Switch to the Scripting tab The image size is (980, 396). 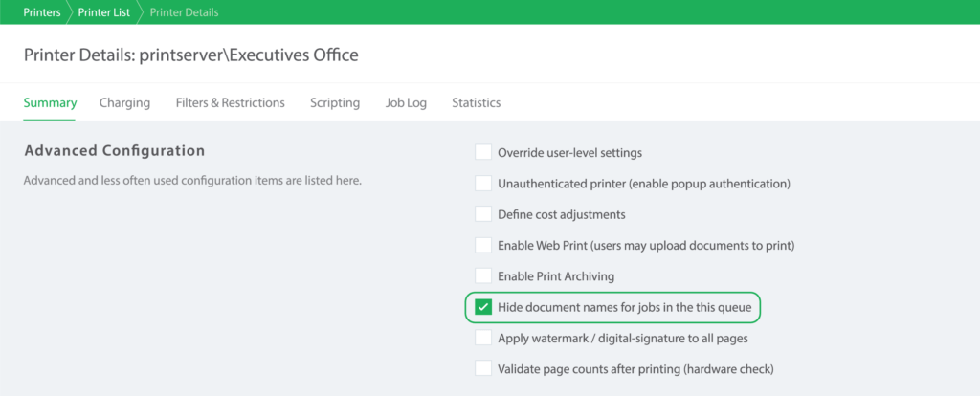pyautogui.click(x=335, y=102)
